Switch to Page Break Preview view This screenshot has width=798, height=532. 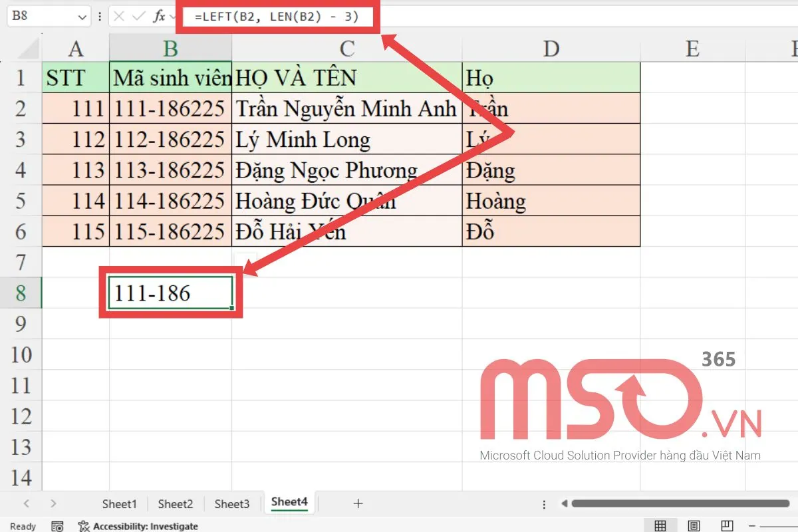coord(727,526)
